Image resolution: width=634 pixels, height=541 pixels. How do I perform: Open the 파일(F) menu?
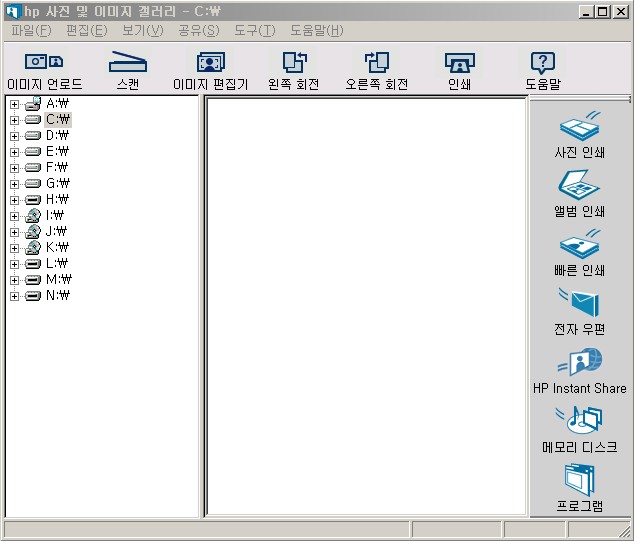[x=31, y=30]
